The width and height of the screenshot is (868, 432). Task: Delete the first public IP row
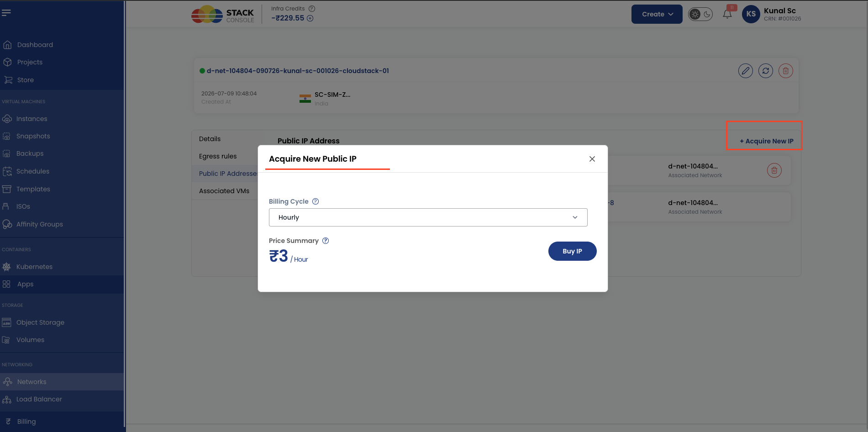click(x=774, y=170)
